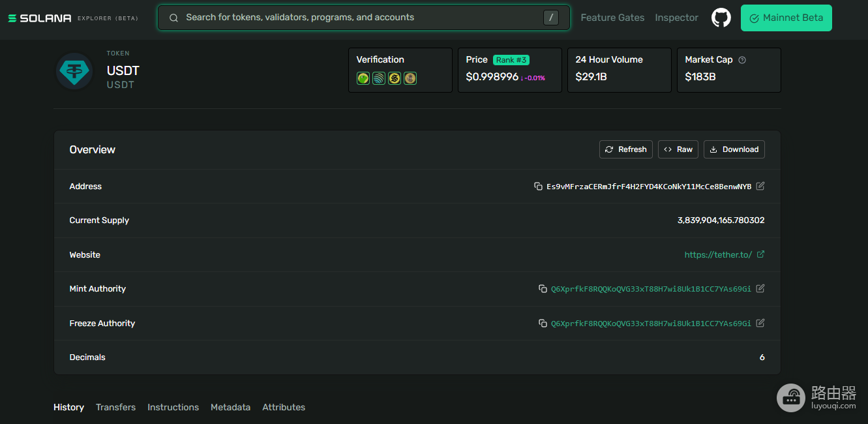Switch to the Transfers tab
The width and height of the screenshot is (868, 424).
click(115, 407)
